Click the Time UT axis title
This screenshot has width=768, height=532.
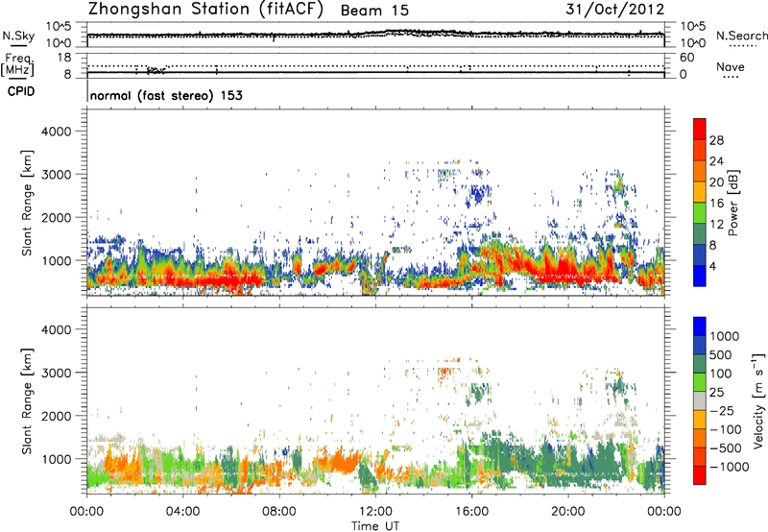point(375,526)
